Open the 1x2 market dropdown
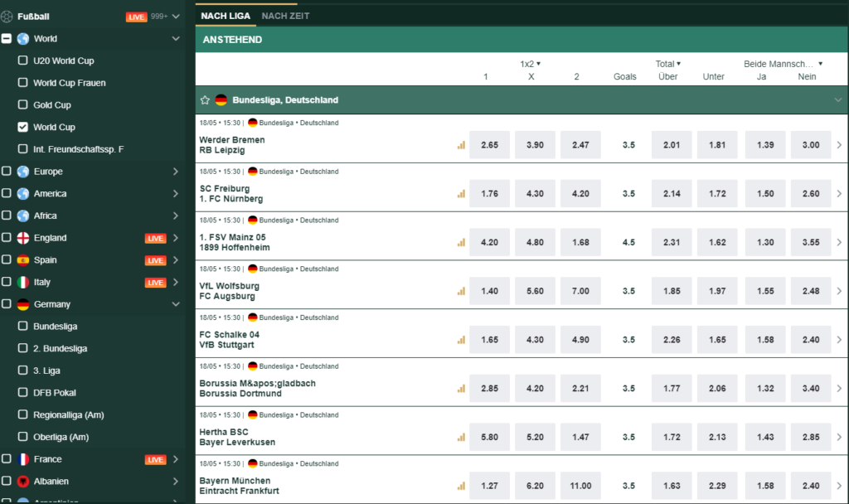Viewport: 849px width, 504px height. [x=531, y=64]
